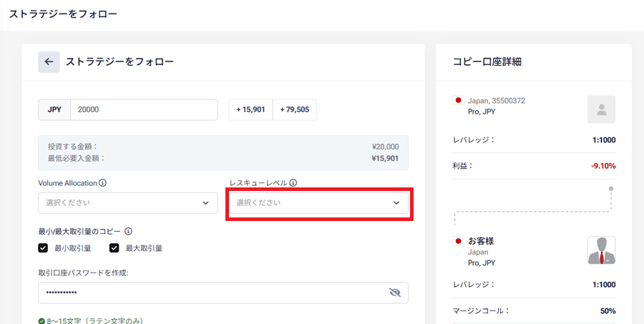Click the + 15,901 amount button
Viewport: 644px width, 324px height.
[250, 109]
